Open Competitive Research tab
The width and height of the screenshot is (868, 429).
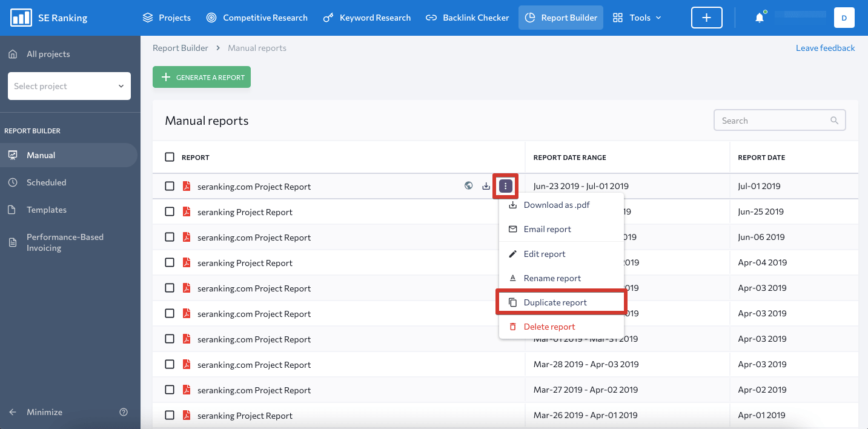[257, 18]
